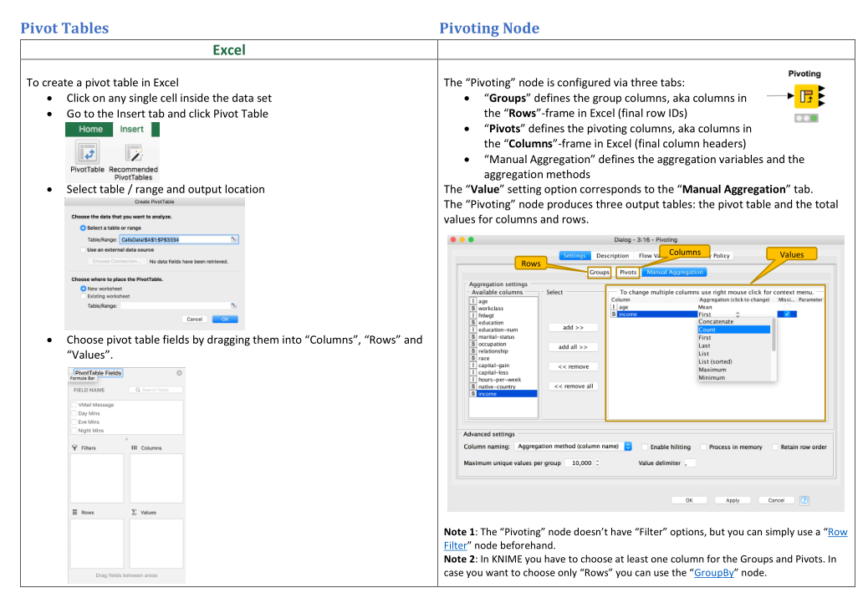Toggle missing checkbox for age row
This screenshot has height=593, width=868.
coord(787,307)
